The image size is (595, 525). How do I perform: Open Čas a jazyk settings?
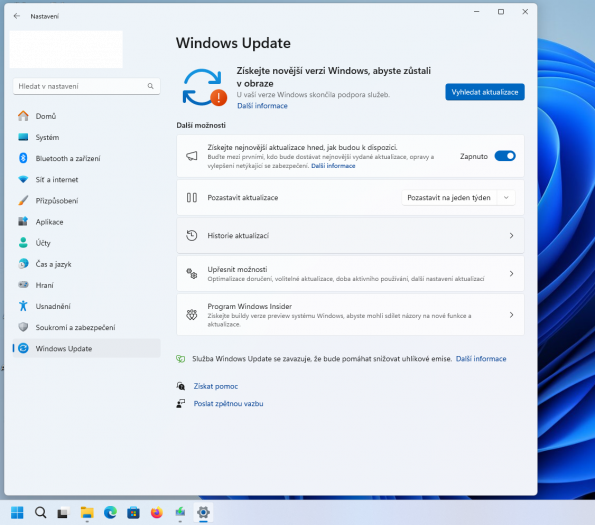point(87,264)
